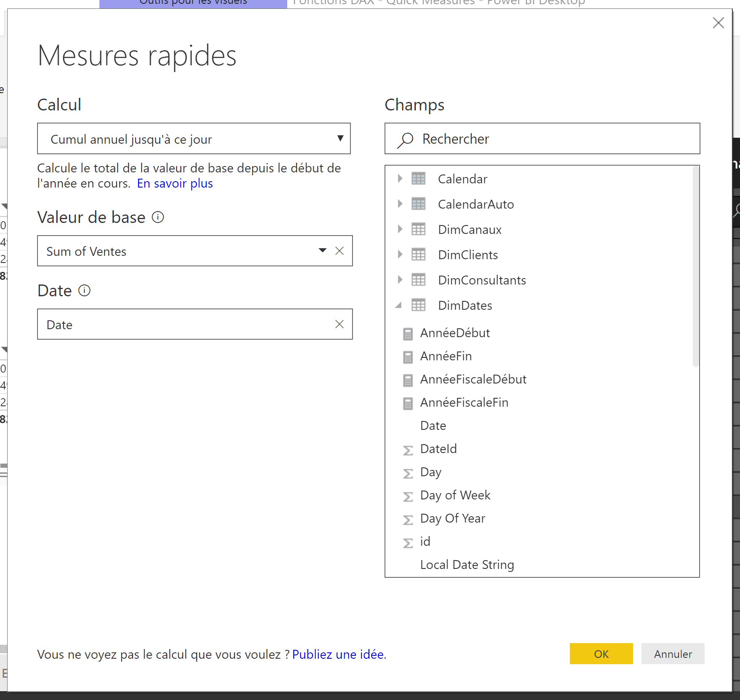740x700 pixels.
Task: Open the En savoir plus link
Action: (175, 183)
